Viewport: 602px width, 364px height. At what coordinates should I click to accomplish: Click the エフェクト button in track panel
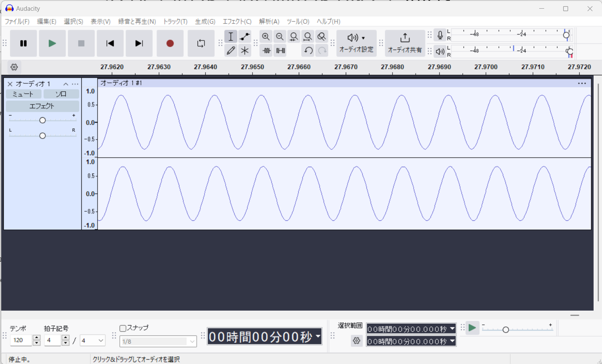pos(42,106)
